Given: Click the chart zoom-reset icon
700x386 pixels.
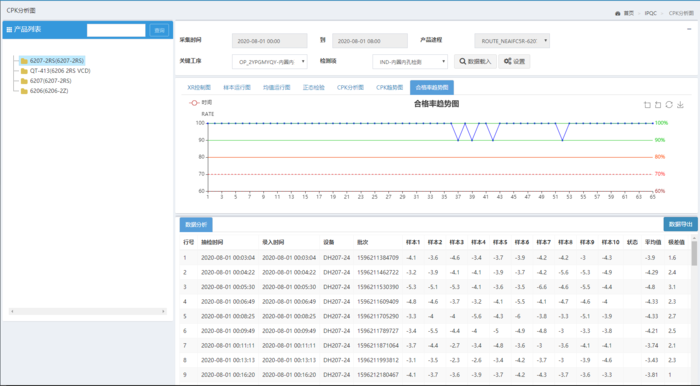Looking at the screenshot, I should pos(658,105).
